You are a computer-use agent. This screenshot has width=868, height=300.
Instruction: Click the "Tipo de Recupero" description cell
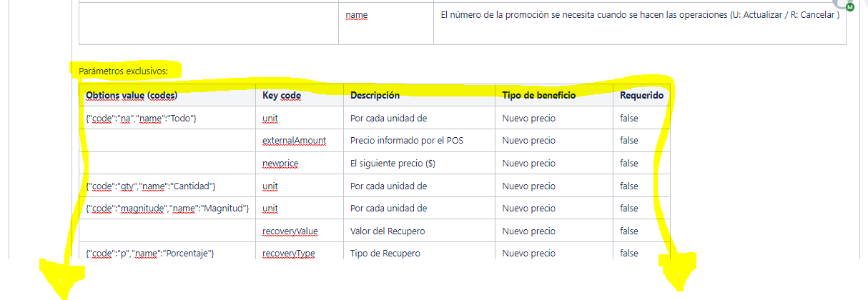pyautogui.click(x=385, y=254)
